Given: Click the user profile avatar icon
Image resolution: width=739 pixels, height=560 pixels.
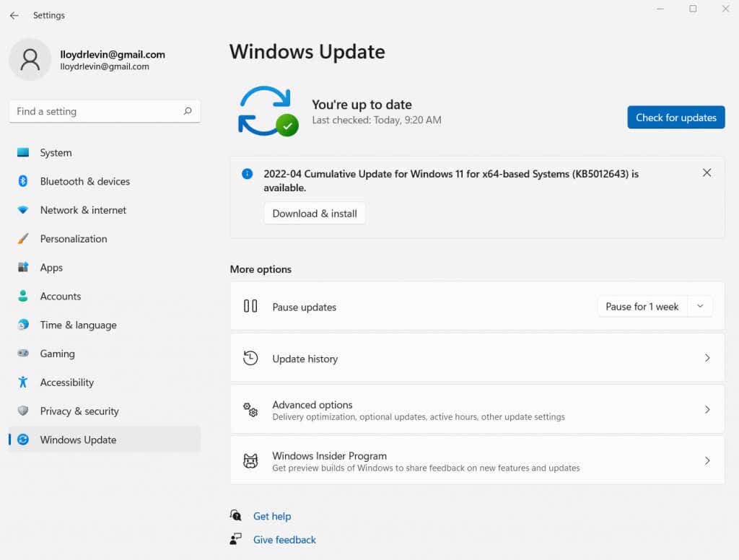Looking at the screenshot, I should [30, 60].
